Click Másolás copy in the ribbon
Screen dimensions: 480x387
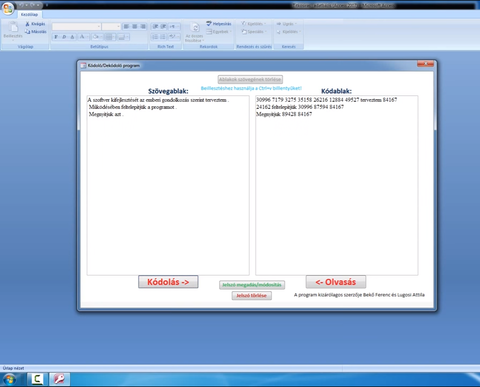pos(35,32)
